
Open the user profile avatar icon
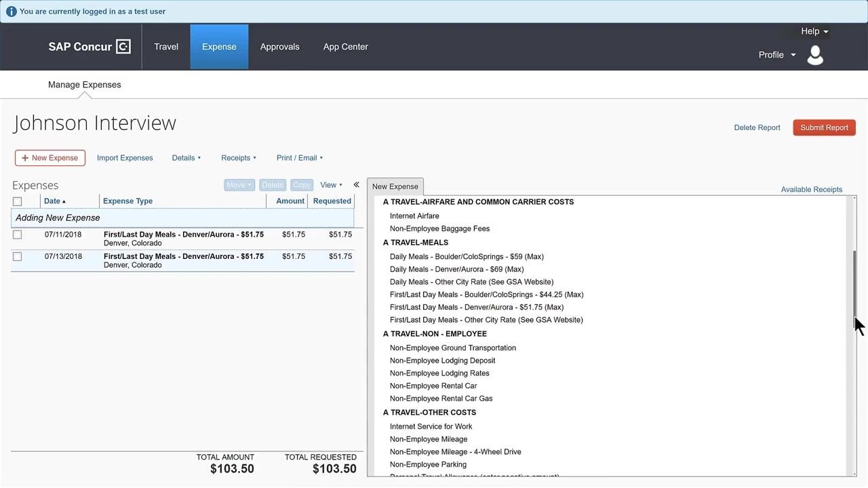tap(815, 55)
